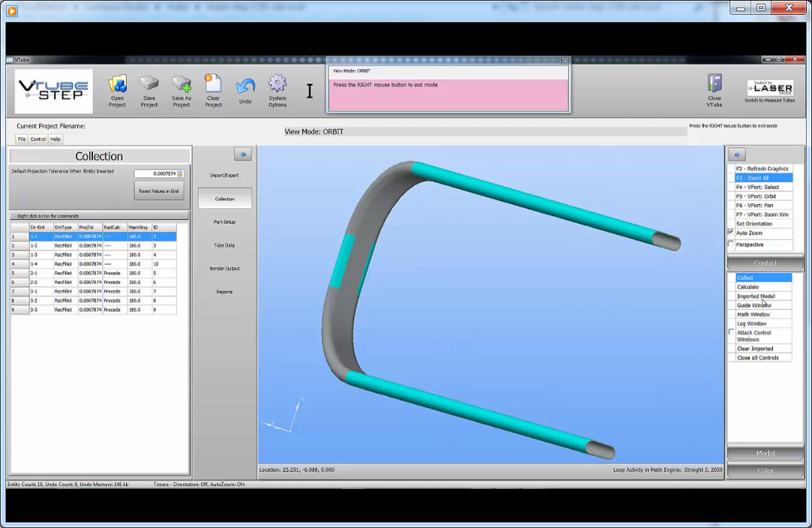Select F3 - Zoom All option
This screenshot has width=812, height=528.
point(760,178)
